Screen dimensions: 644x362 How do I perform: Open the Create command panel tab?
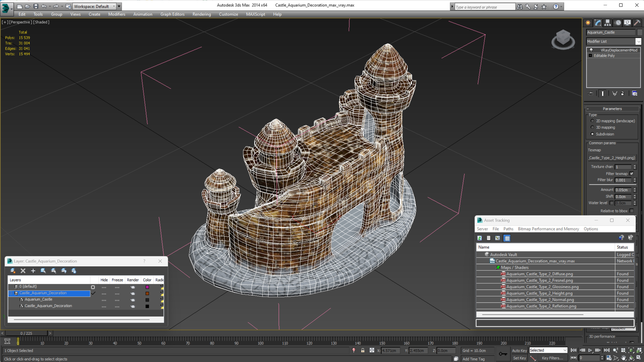588,23
